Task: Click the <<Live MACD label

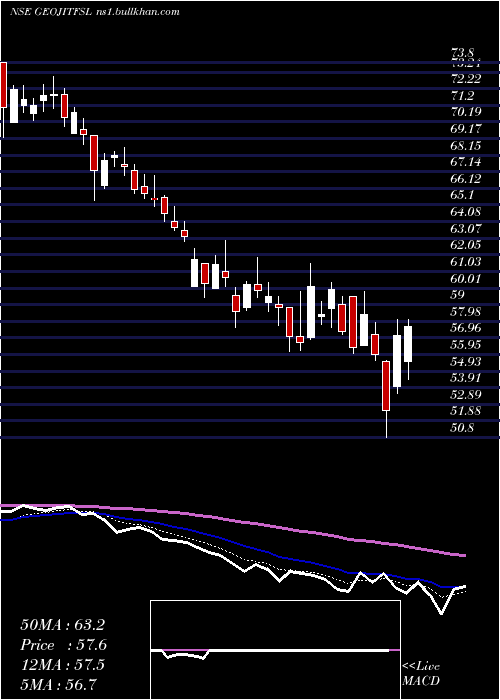Action: [421, 674]
